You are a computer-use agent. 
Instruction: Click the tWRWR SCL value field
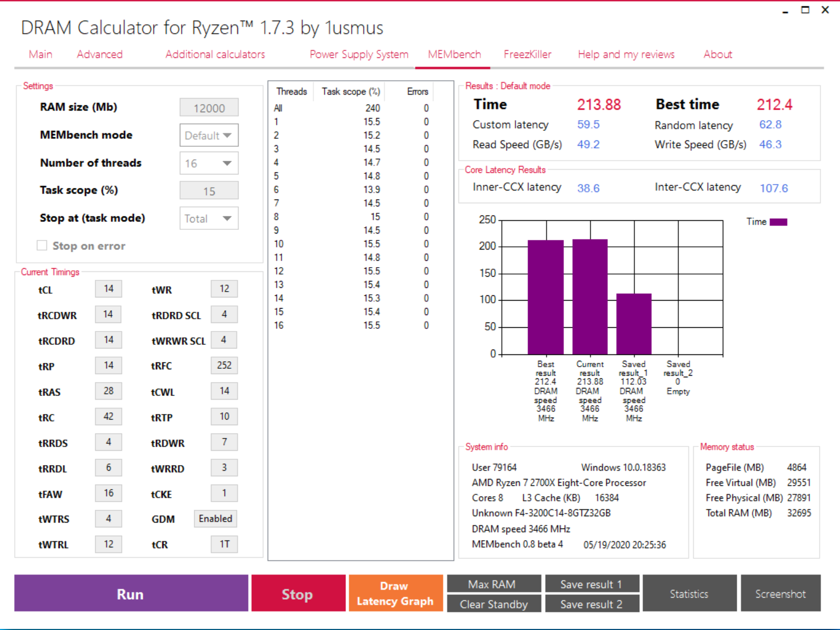(224, 340)
